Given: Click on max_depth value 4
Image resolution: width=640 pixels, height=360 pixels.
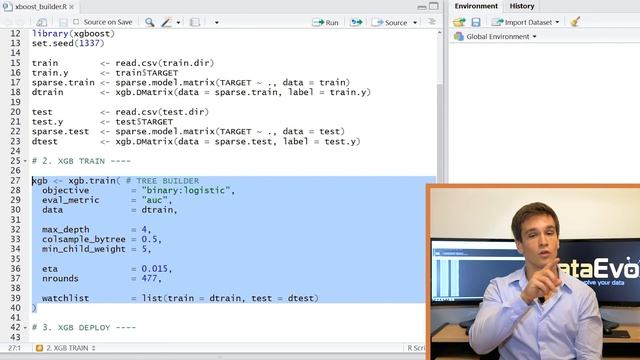Looking at the screenshot, I should click(x=144, y=229).
